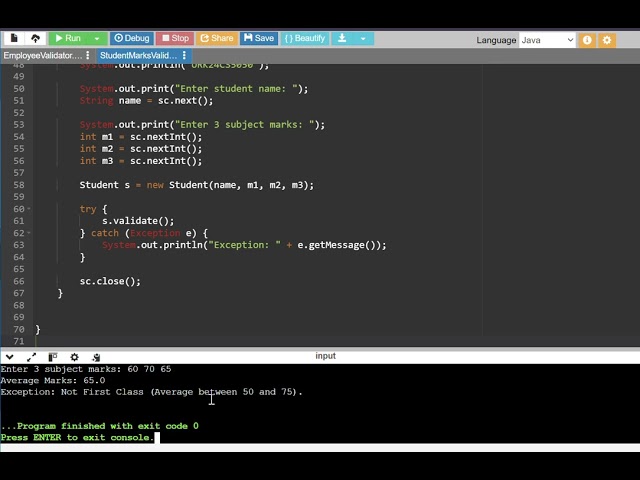Click line number 58 in gutter
Viewport: 640px width, 480px height.
coord(19,185)
